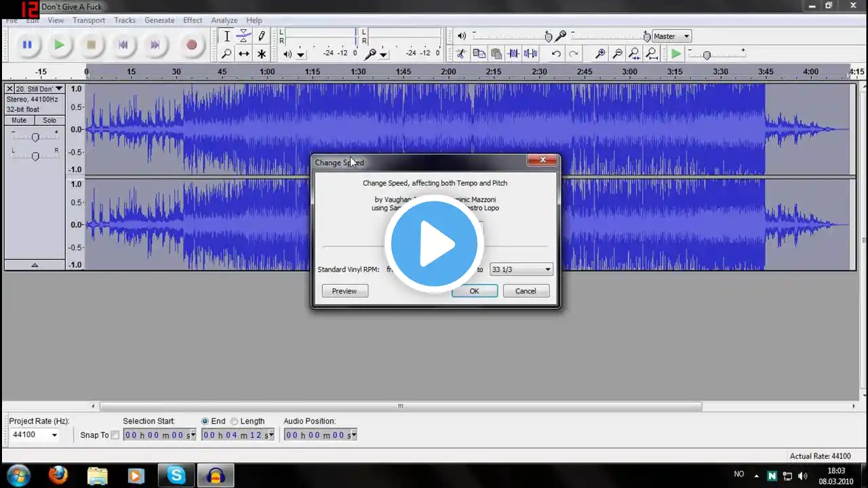Image resolution: width=868 pixels, height=488 pixels.
Task: Select the Length radio button
Action: pyautogui.click(x=235, y=421)
